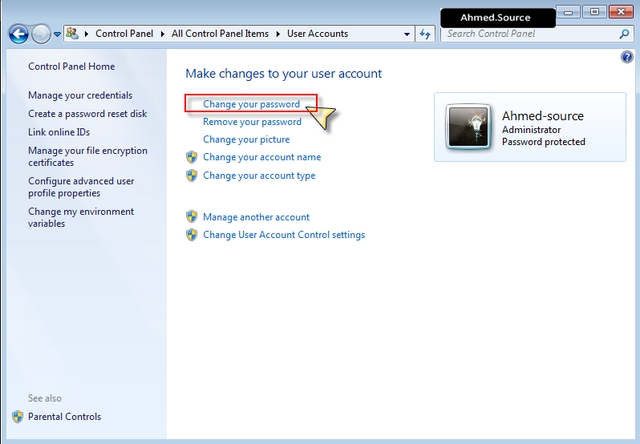Viewport: 640px width, 444px height.
Task: Click shield icon beside User Account Control settings
Action: [191, 235]
